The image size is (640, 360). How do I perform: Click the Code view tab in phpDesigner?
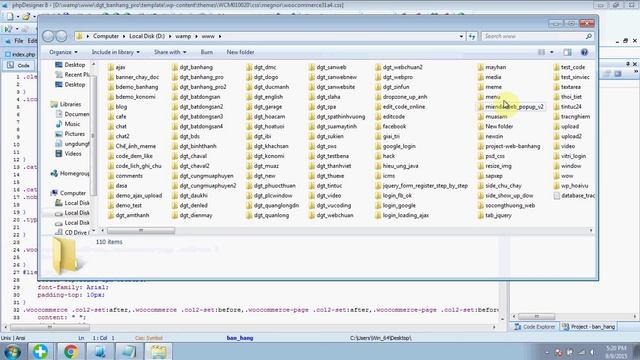[x=19, y=65]
